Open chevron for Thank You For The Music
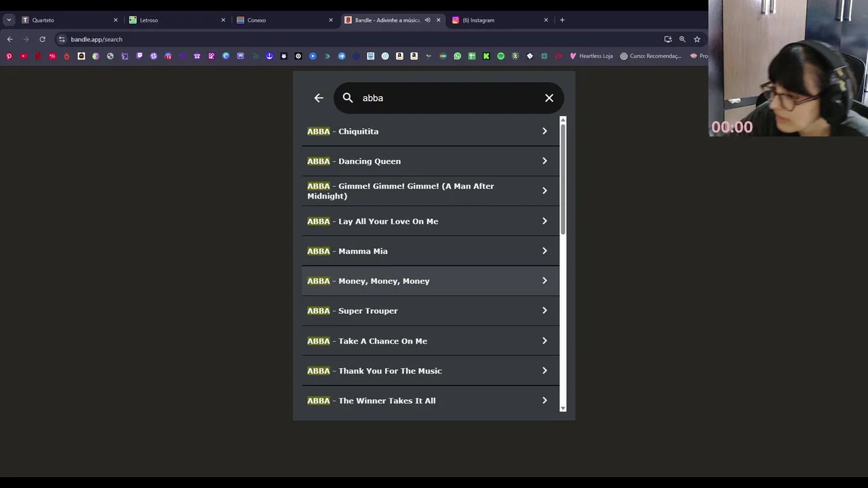 545,371
